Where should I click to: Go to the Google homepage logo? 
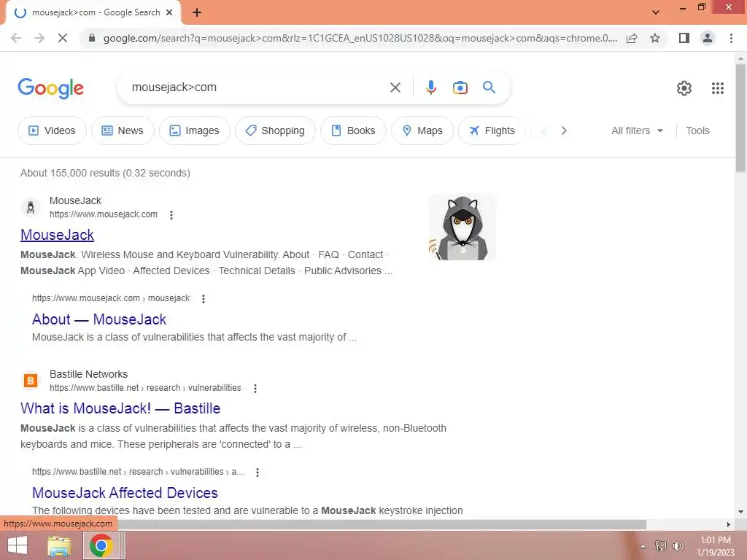[50, 88]
